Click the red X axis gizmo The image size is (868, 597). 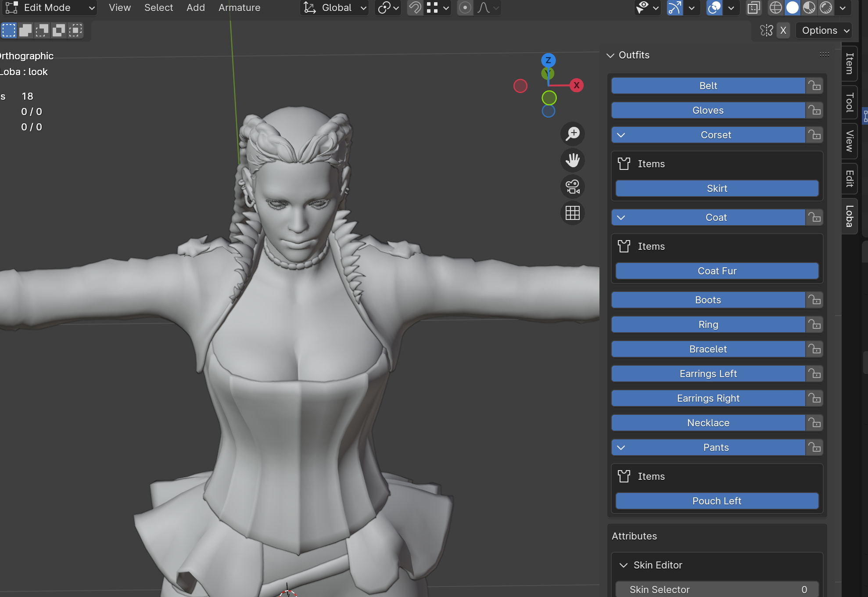click(576, 85)
